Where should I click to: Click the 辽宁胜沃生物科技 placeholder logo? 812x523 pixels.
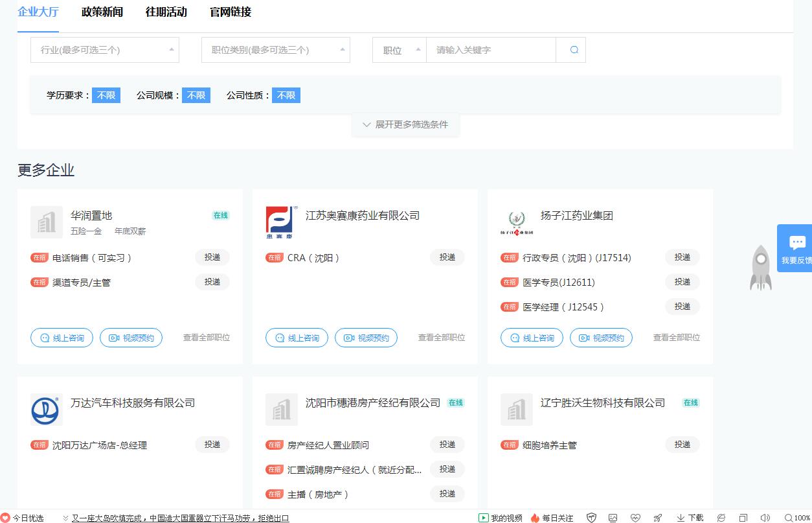517,410
